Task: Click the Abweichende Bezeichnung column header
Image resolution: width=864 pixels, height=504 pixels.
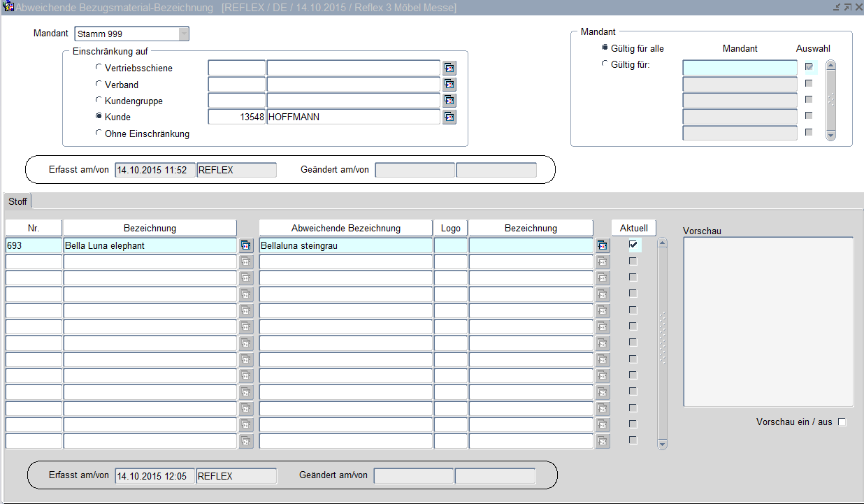Action: [x=345, y=228]
